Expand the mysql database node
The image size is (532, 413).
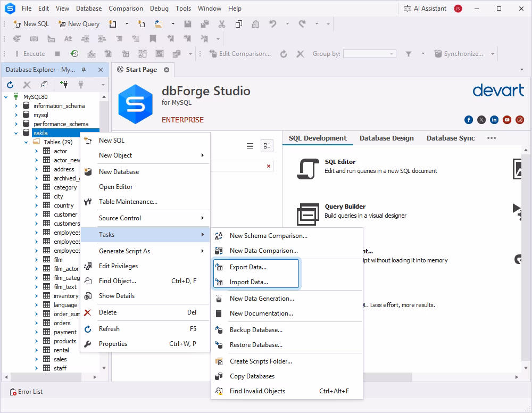pyautogui.click(x=16, y=115)
